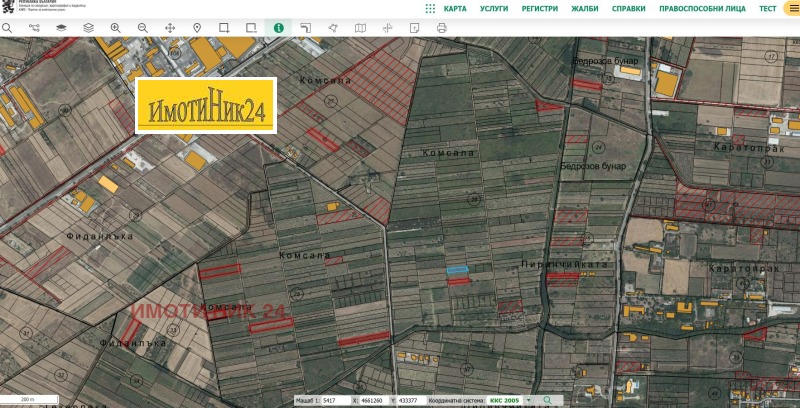The height and width of the screenshot is (408, 800).
Task: Open the КАРТА menu
Action: tap(455, 9)
